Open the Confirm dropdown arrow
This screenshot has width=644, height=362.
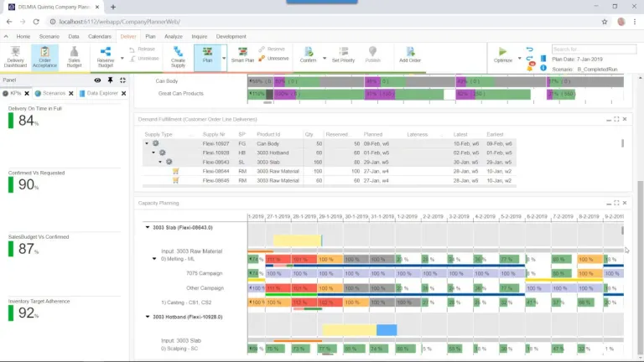coord(325,59)
